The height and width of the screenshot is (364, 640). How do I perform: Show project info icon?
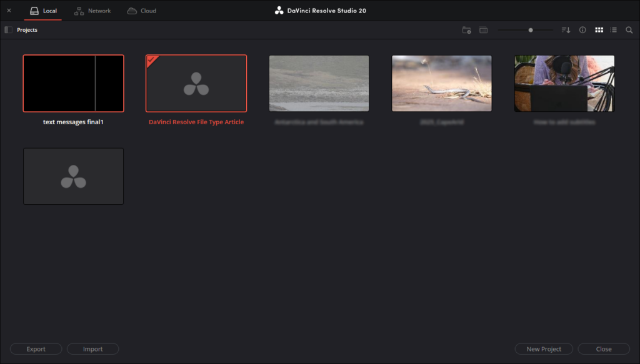point(582,30)
